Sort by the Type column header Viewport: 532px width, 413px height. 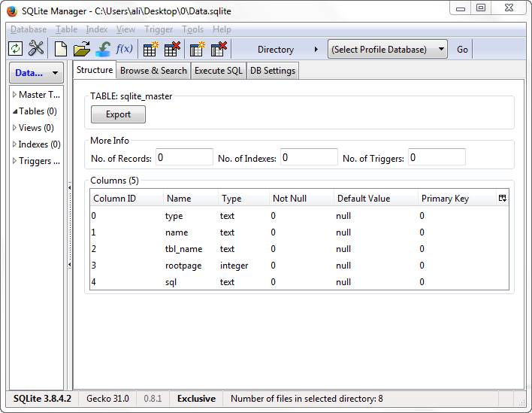coord(243,199)
